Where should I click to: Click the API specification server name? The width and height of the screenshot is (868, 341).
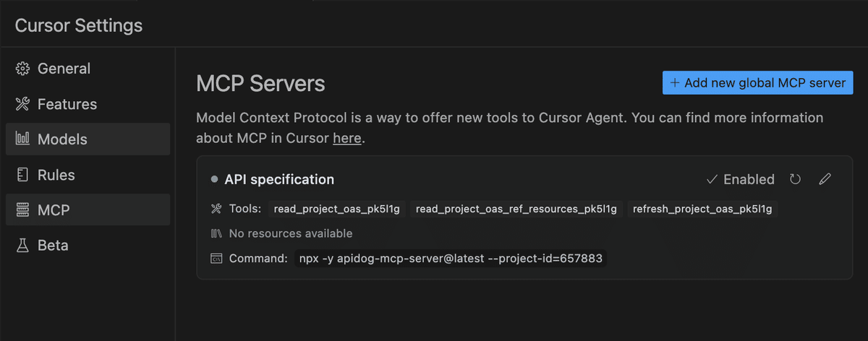[x=279, y=179]
